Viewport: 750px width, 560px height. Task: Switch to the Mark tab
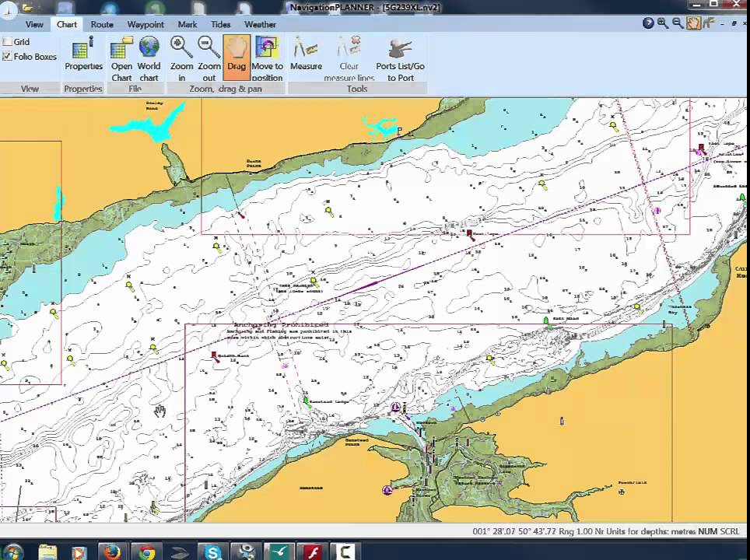(x=187, y=24)
